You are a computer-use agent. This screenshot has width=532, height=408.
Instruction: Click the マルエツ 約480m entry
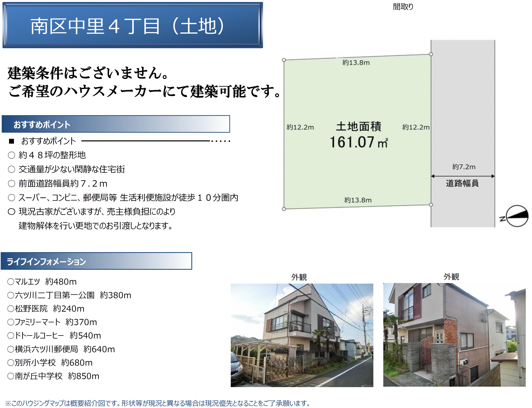tap(42, 282)
